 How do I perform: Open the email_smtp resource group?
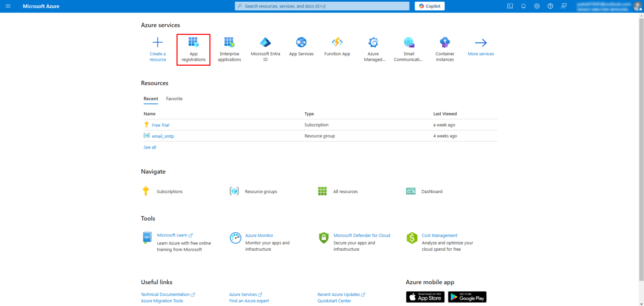point(163,136)
